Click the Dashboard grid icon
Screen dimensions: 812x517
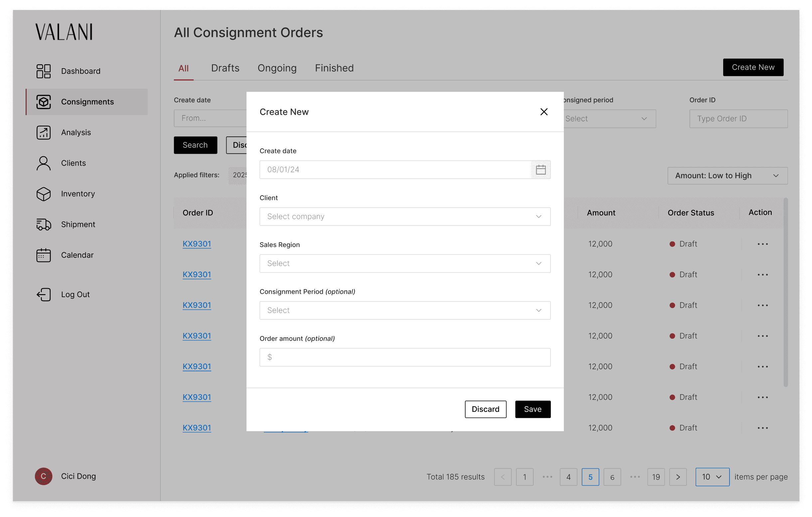click(x=44, y=71)
